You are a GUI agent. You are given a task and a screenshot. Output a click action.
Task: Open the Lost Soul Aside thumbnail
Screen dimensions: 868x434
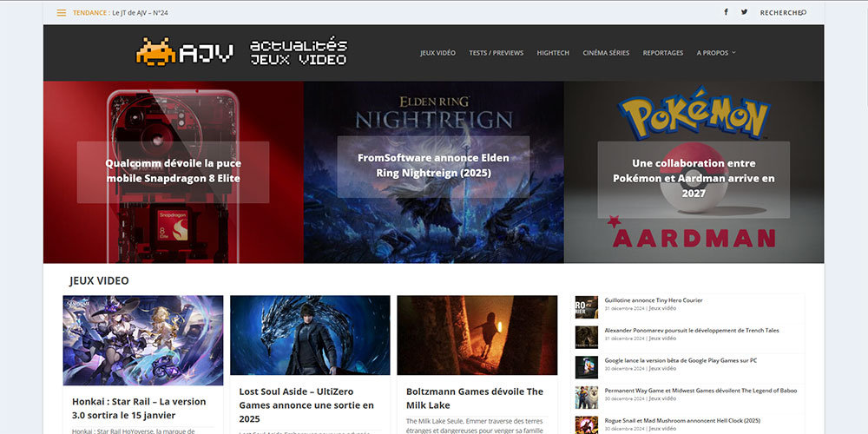coord(310,335)
